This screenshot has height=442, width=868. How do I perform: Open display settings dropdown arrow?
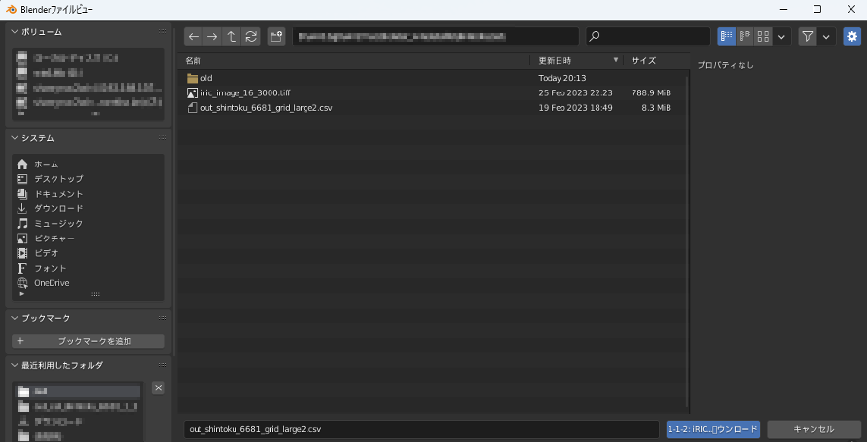(781, 37)
